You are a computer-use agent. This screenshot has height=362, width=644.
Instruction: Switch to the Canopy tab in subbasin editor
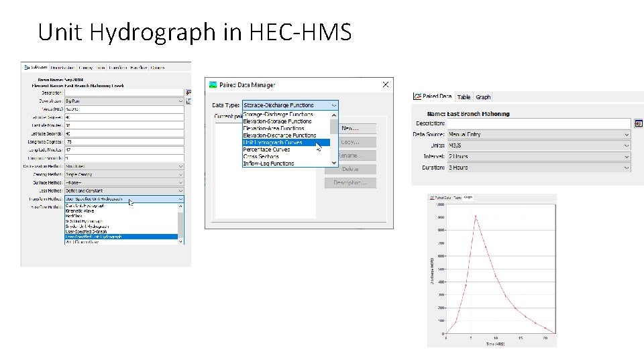tap(85, 68)
